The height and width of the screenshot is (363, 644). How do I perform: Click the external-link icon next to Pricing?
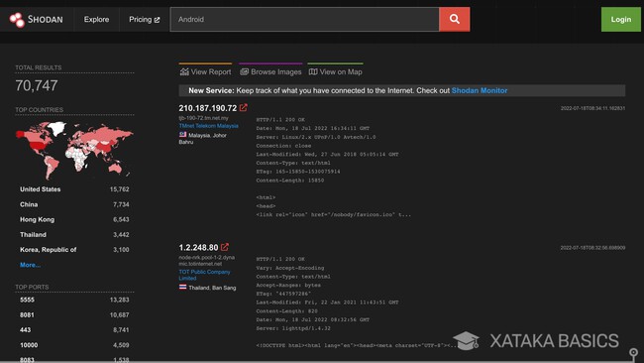click(157, 20)
